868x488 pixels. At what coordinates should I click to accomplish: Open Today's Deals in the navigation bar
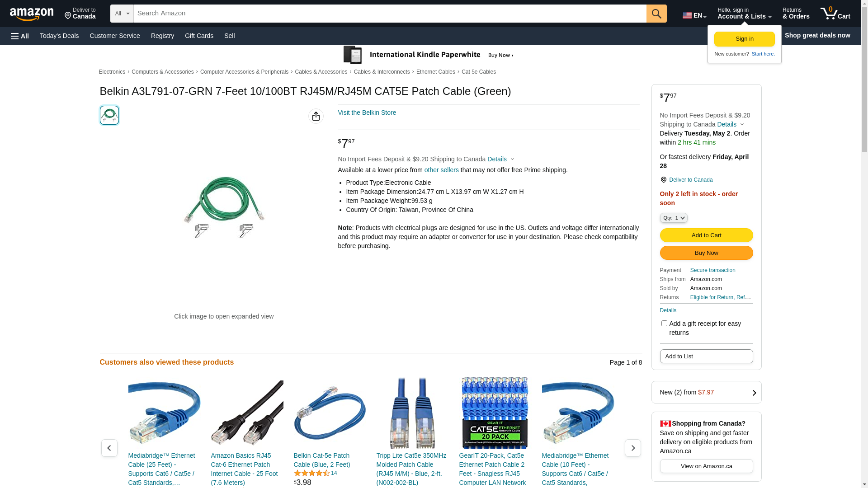[59, 36]
